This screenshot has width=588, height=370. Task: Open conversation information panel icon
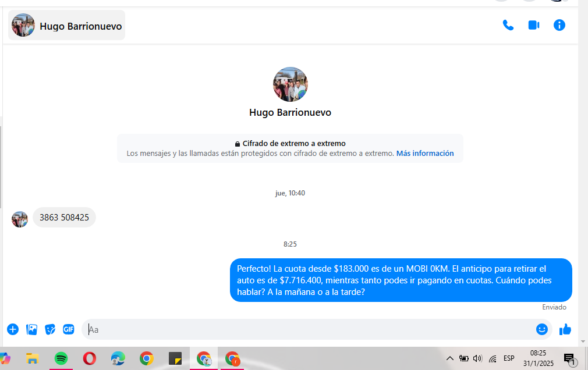point(559,25)
